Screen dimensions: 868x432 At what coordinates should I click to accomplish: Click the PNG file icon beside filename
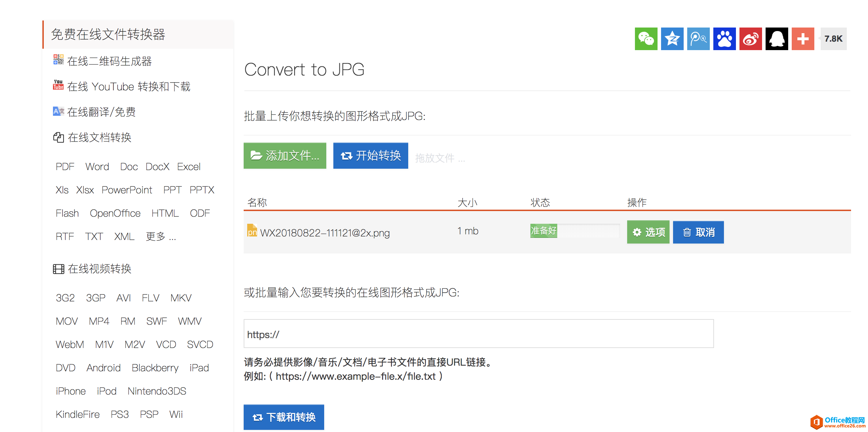click(x=252, y=231)
